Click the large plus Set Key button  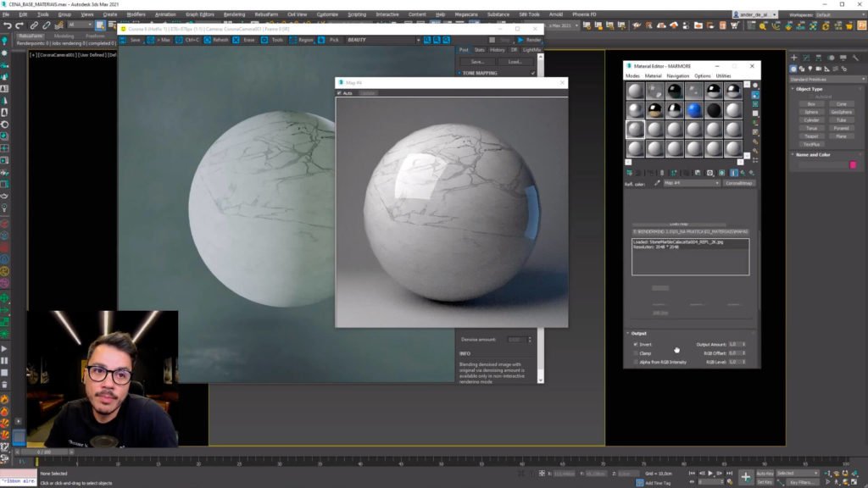(745, 477)
